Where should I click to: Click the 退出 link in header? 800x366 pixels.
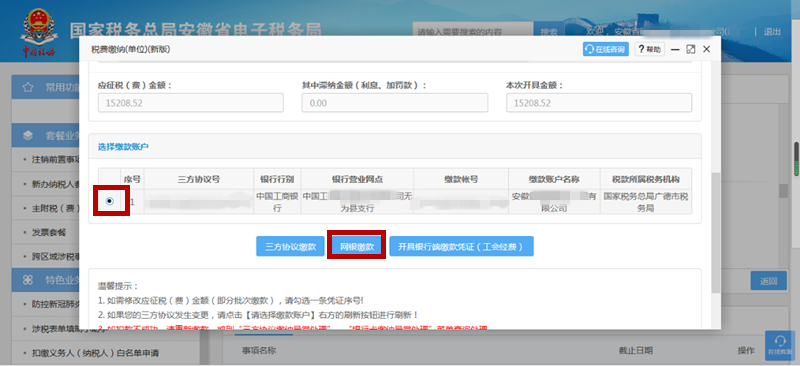[x=772, y=32]
